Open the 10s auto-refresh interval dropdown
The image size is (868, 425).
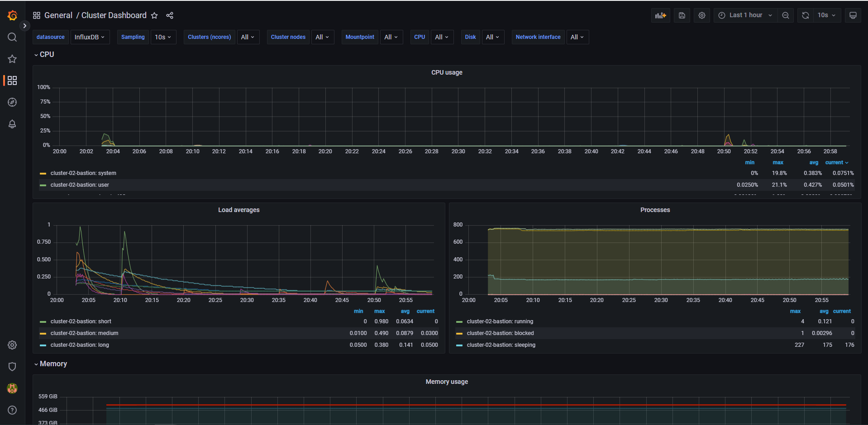coord(827,15)
